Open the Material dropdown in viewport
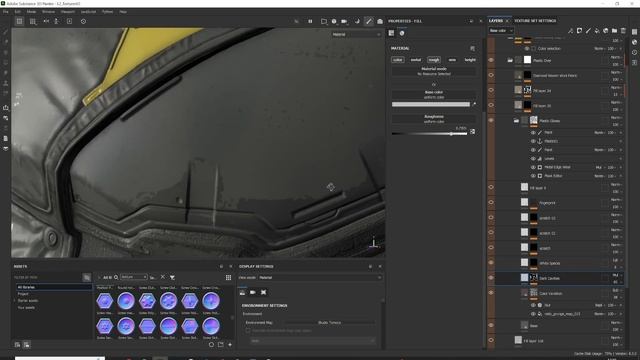Viewport: 640px width, 360px height. (356, 35)
